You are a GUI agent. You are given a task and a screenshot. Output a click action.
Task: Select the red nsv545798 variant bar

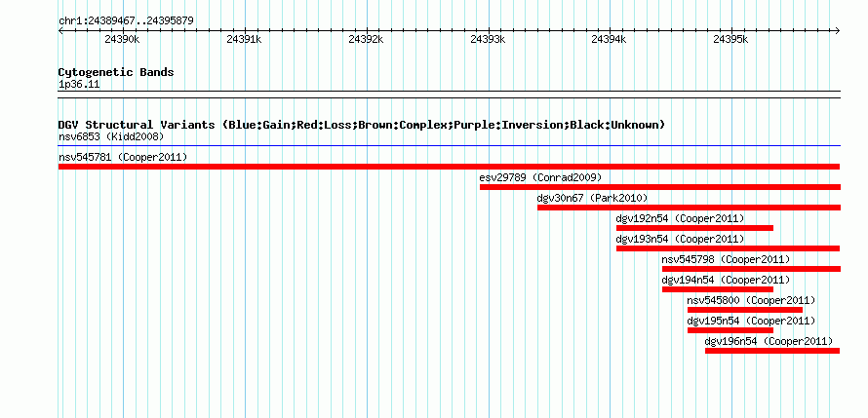pos(751,269)
